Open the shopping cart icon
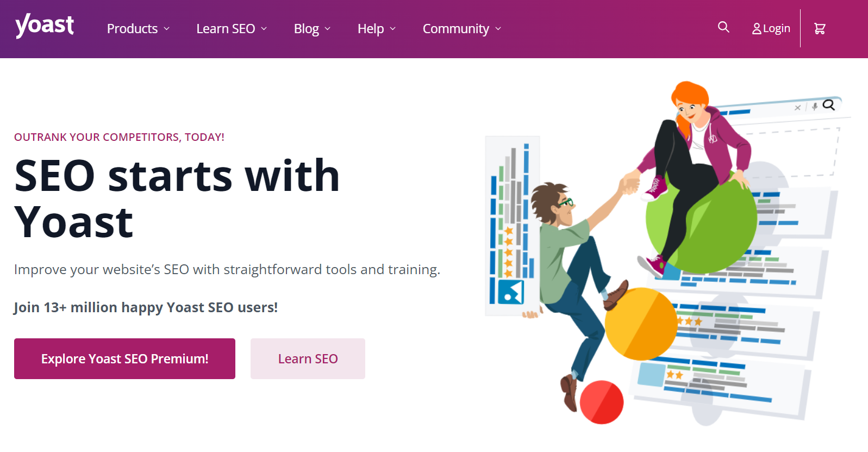This screenshot has width=868, height=452. (x=820, y=29)
